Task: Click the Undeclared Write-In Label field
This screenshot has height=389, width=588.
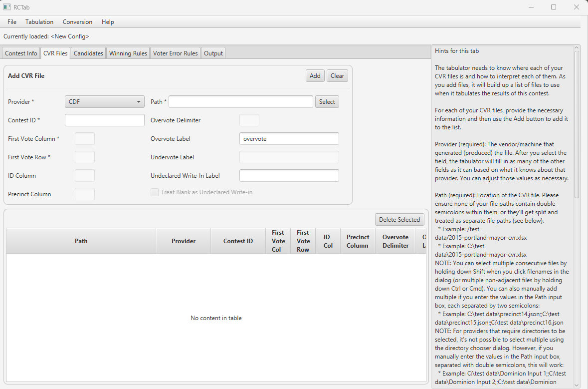Action: [289, 176]
